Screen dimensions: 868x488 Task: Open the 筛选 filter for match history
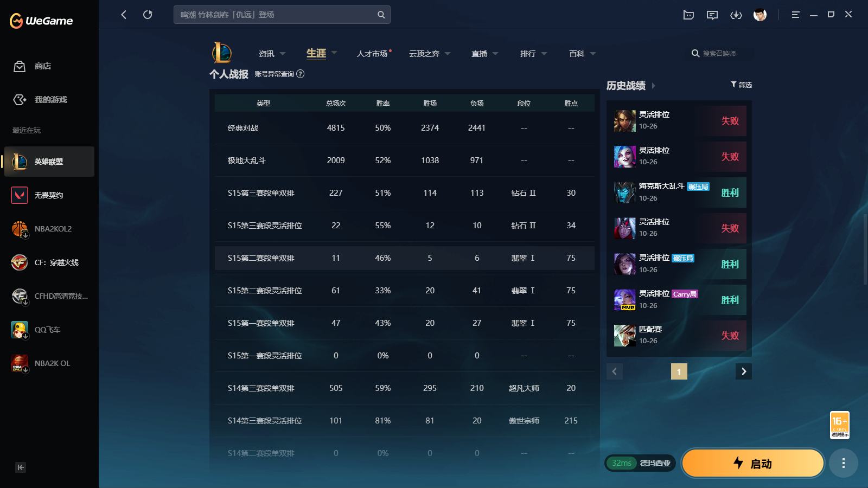pyautogui.click(x=741, y=85)
